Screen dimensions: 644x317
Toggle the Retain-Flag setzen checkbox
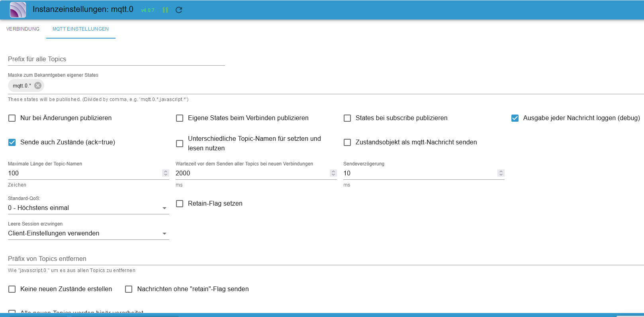click(x=180, y=204)
